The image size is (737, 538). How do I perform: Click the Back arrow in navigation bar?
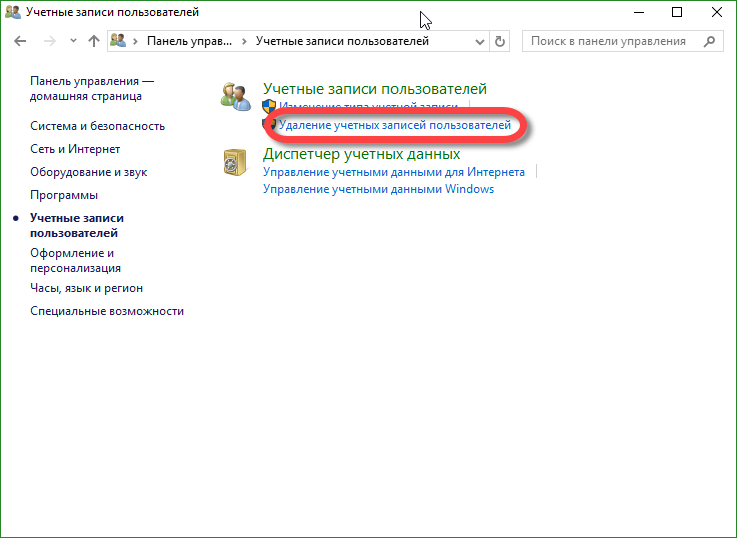pyautogui.click(x=21, y=41)
